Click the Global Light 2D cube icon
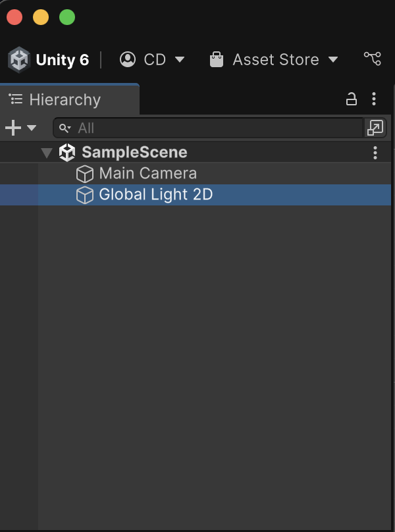 point(85,195)
